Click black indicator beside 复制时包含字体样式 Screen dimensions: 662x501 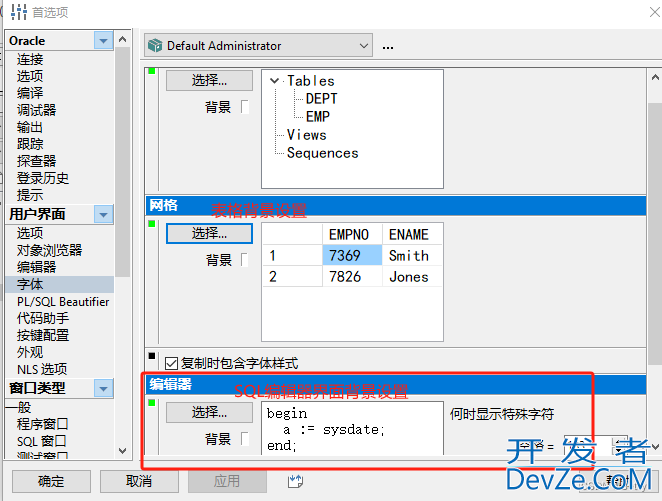click(152, 356)
